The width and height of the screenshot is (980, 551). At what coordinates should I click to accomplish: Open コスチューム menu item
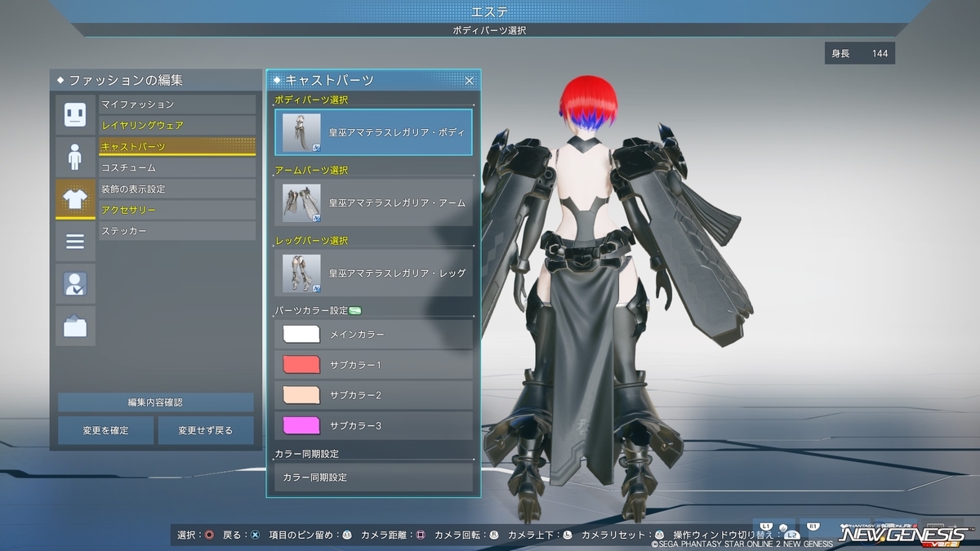177,168
